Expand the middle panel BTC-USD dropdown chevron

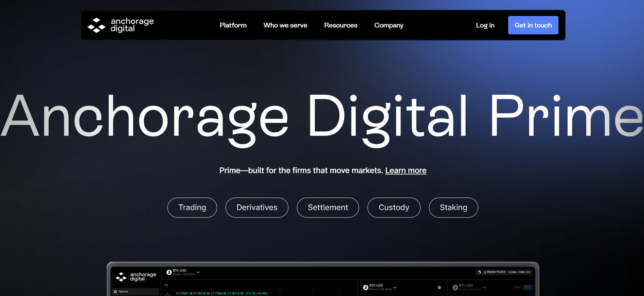pos(395,288)
